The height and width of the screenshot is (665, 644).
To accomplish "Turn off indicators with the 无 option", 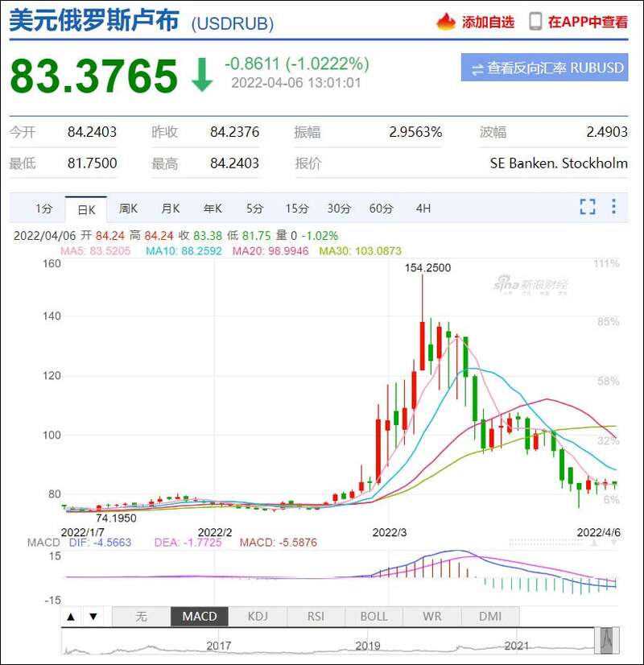I will (x=141, y=617).
